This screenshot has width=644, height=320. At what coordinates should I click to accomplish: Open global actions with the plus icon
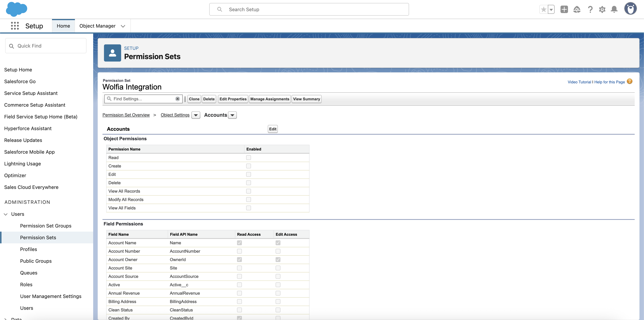click(564, 9)
